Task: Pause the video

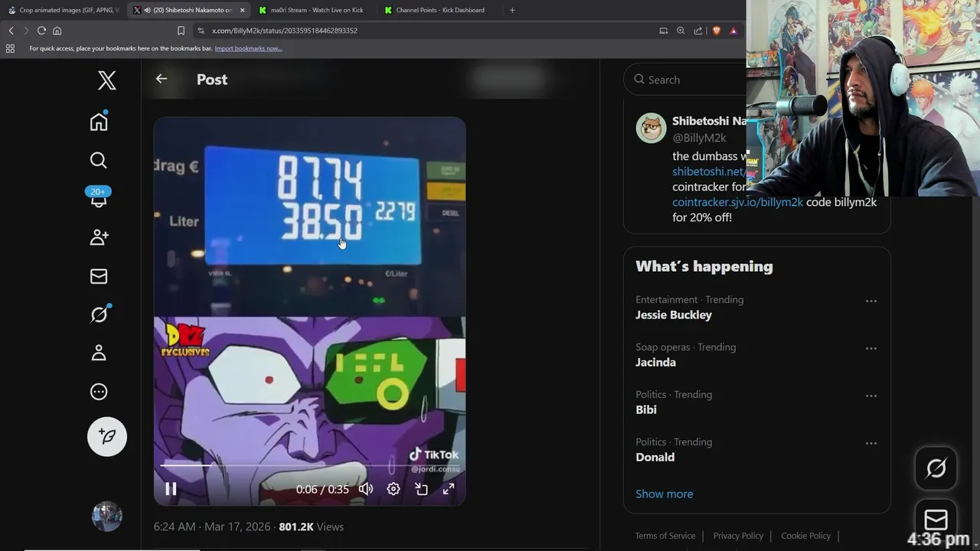Action: (x=171, y=489)
